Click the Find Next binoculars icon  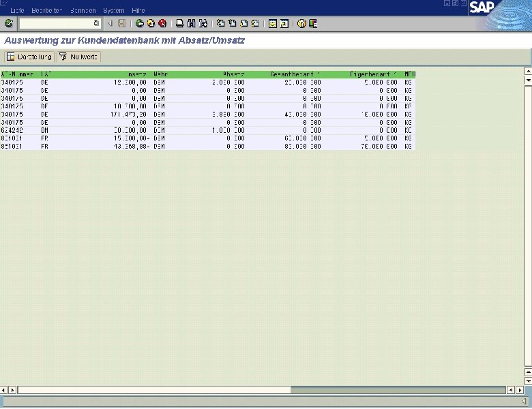click(x=203, y=23)
